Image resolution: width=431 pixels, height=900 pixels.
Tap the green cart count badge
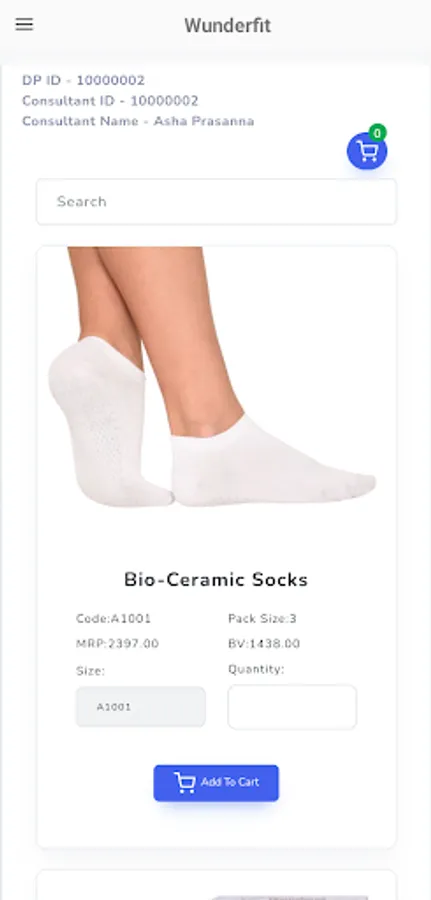[x=377, y=133]
